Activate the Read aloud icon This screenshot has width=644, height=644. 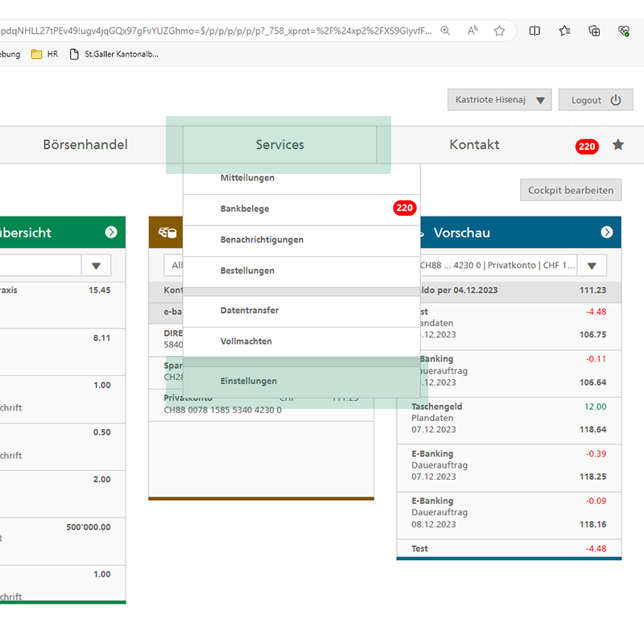click(x=473, y=31)
